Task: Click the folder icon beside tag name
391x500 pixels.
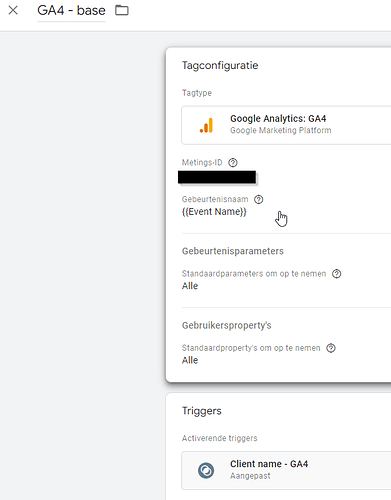Action: [x=122, y=10]
